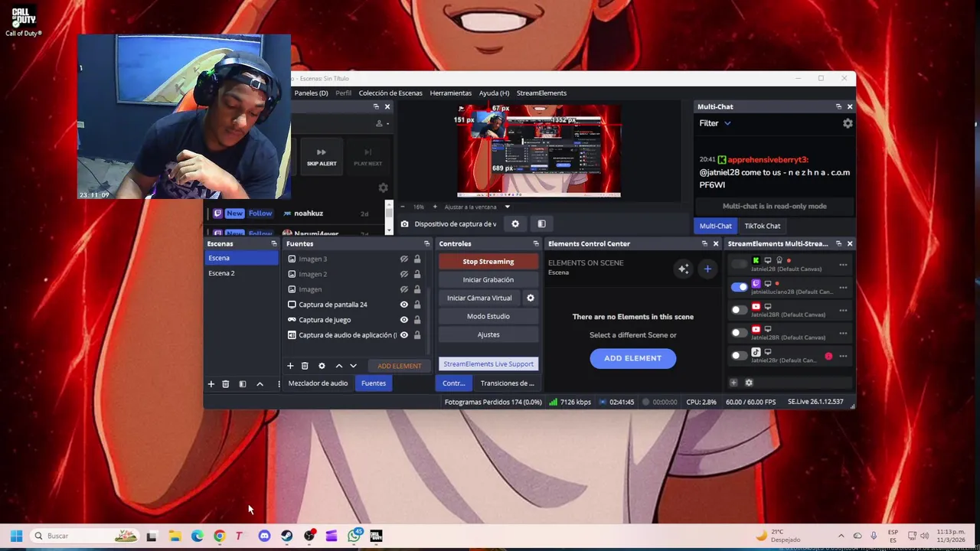Switch to the Transiciones de tab
Viewport: 980px width, 551px height.
pos(507,383)
